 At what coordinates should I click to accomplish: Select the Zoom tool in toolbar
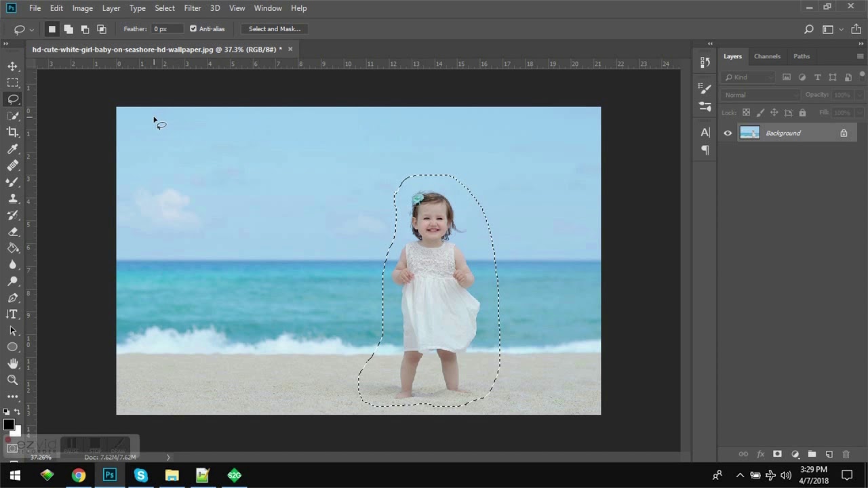click(12, 380)
